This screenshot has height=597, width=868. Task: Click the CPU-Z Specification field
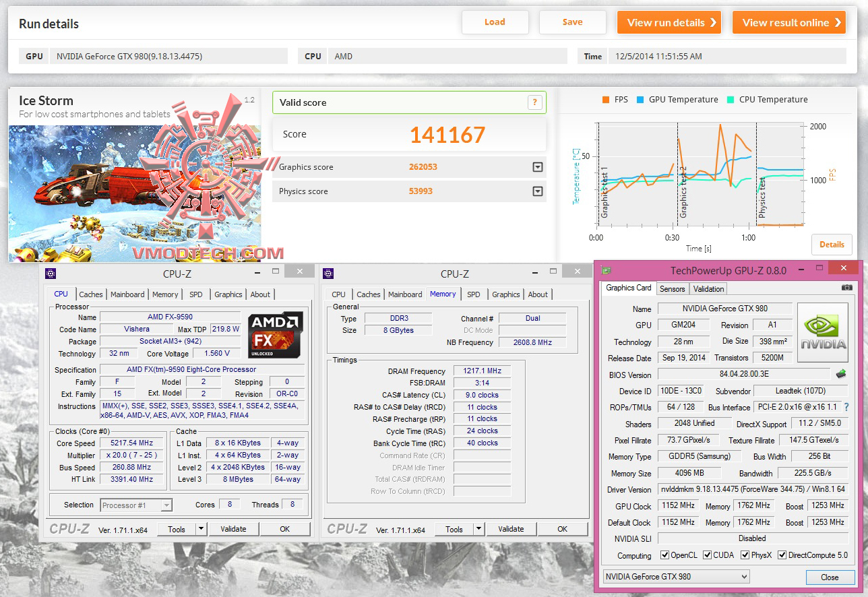pyautogui.click(x=202, y=369)
